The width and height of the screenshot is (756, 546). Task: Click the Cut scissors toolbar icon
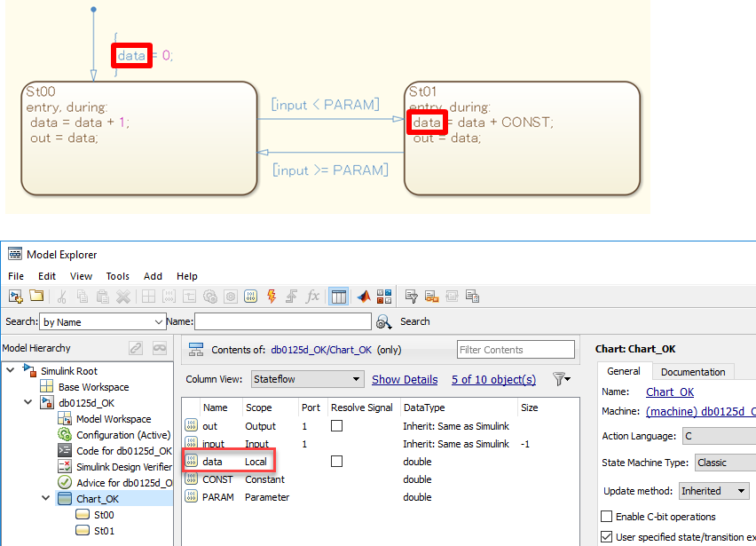click(x=62, y=297)
